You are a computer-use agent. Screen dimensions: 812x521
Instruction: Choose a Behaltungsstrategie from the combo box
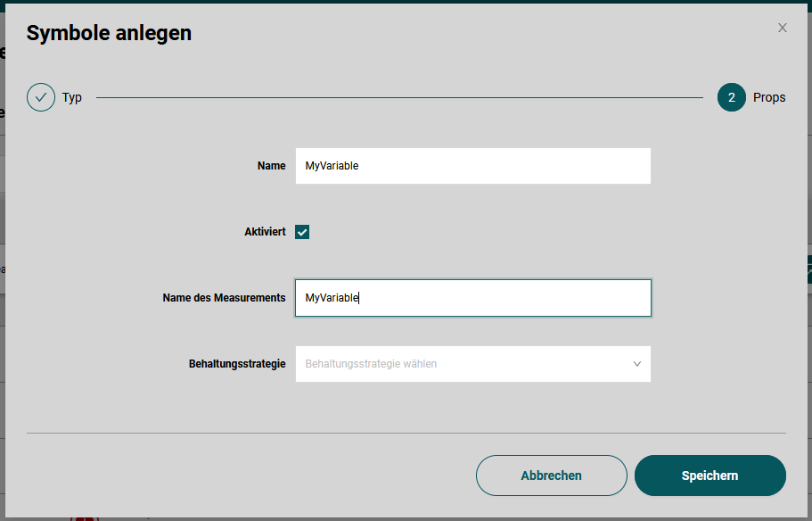point(472,364)
